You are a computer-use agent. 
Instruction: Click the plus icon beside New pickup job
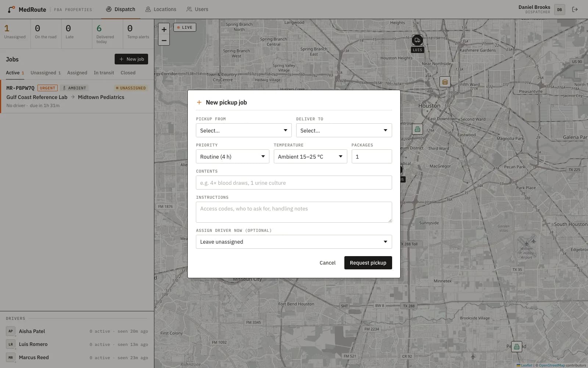coord(199,102)
